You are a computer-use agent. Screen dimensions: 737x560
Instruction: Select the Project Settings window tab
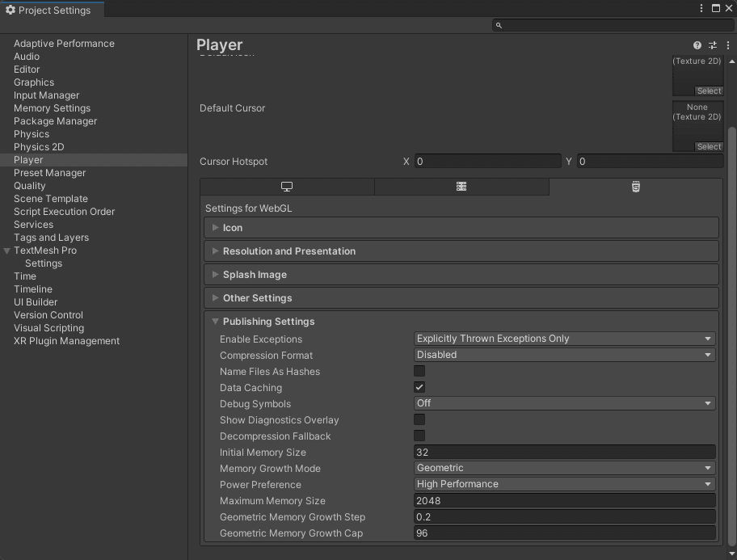53,10
